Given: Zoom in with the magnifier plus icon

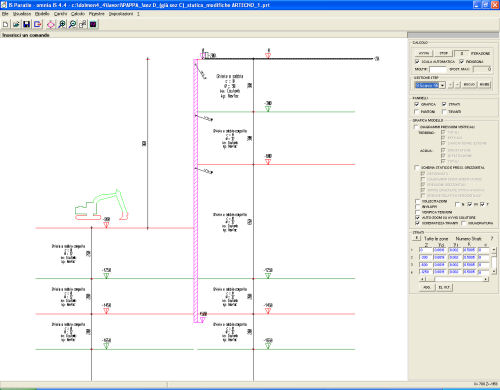Looking at the screenshot, I should click(62, 24).
